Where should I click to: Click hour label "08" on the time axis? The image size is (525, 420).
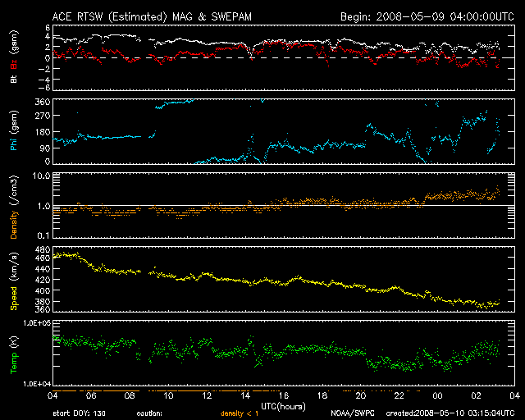click(130, 396)
